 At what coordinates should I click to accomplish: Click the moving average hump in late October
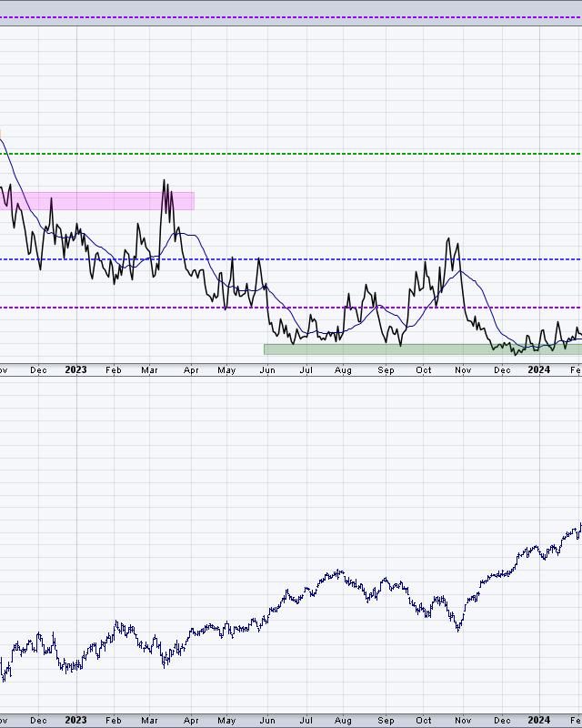coord(462,271)
